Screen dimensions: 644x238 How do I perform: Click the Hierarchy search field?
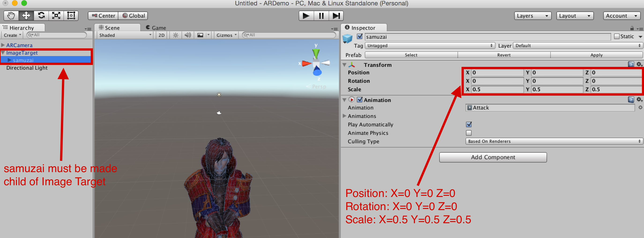click(57, 35)
